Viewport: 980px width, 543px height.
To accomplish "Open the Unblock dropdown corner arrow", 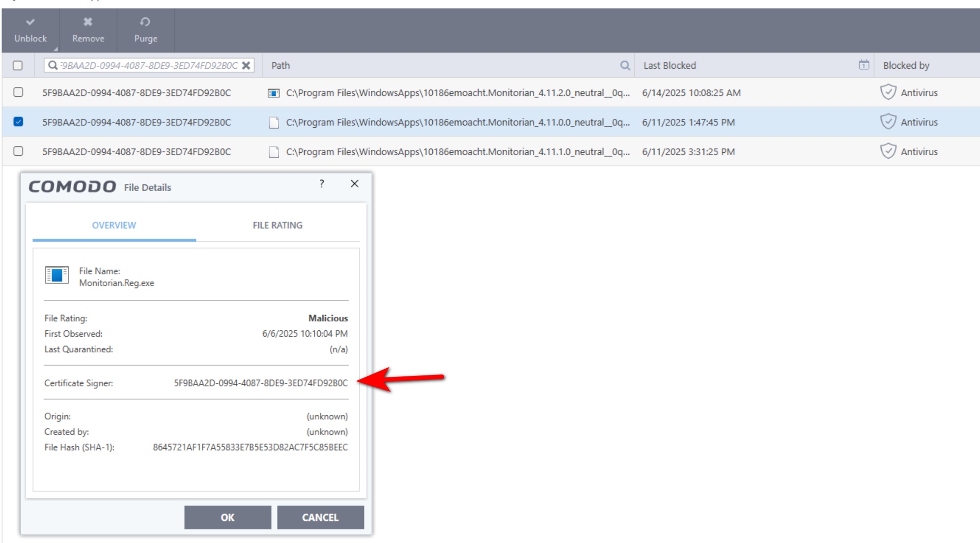I will click(56, 49).
